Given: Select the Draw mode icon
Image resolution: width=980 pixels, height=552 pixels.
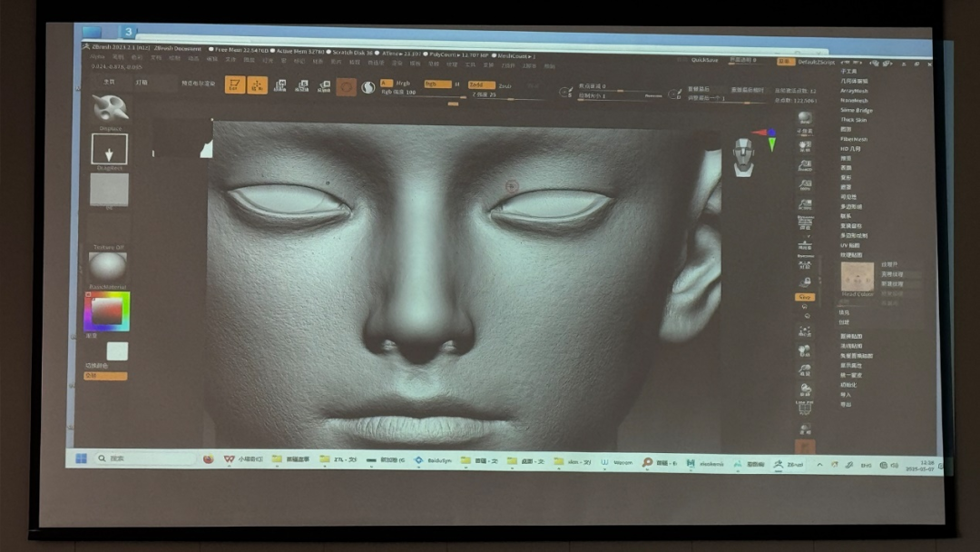Looking at the screenshot, I should (258, 85).
